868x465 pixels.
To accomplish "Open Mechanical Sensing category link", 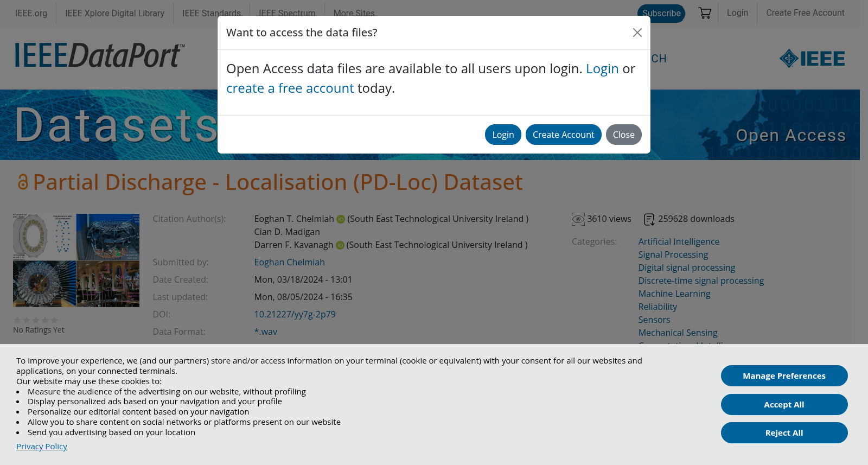I will [x=678, y=333].
